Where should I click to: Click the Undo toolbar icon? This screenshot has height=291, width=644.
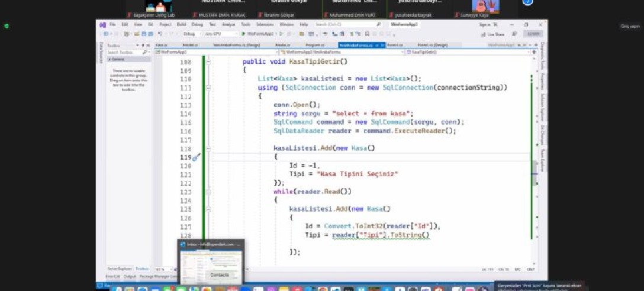[160, 34]
